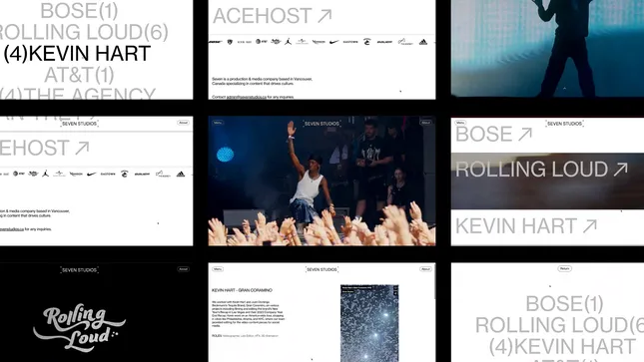This screenshot has width=644, height=362.
Task: Click the arrow icon next to KEVIN HART
Action: pyautogui.click(x=590, y=226)
